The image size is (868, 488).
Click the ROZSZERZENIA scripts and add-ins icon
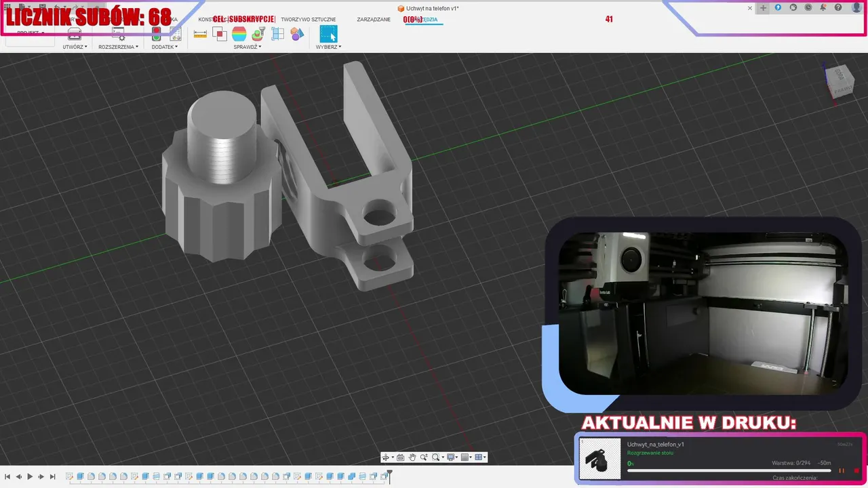click(x=118, y=35)
